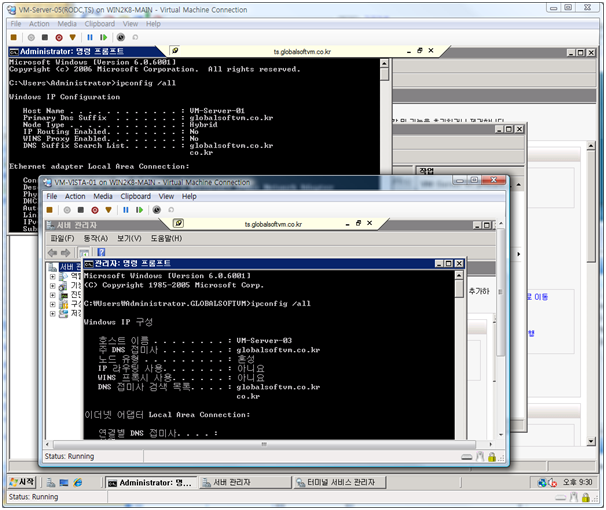Image resolution: width=606 pixels, height=510 pixels.
Task: Open Media menu in VM-Server-05 window
Action: 67,24
